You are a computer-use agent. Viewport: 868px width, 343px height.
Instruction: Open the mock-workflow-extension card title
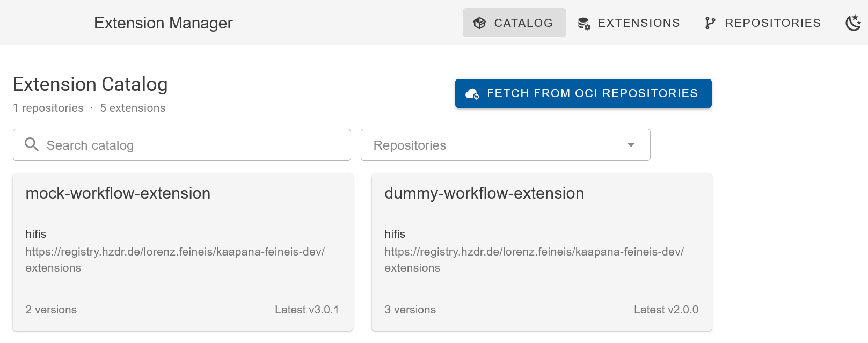coord(118,193)
